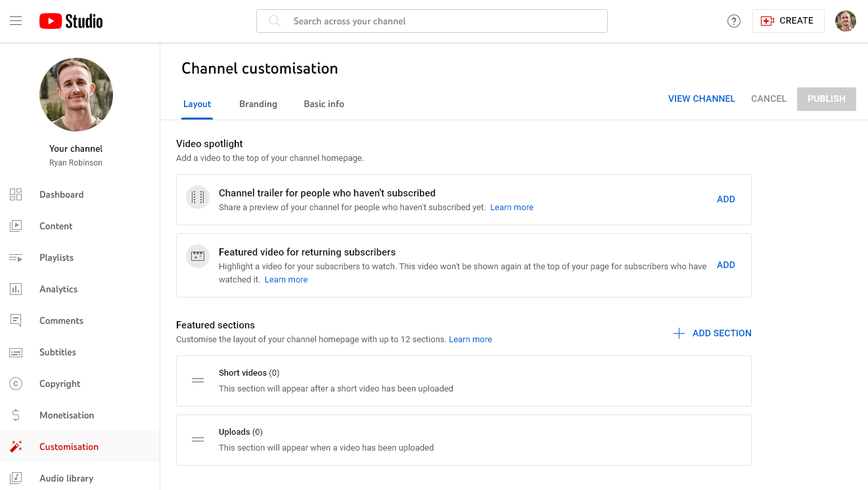Screen dimensions: 868x490
Task: Click the large channel profile picture
Action: [76, 95]
